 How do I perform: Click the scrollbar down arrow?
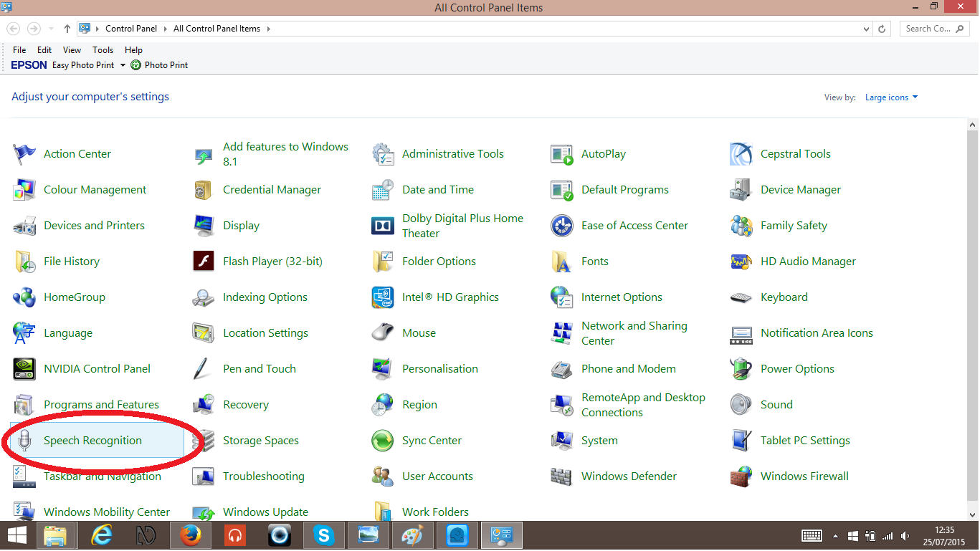click(973, 515)
